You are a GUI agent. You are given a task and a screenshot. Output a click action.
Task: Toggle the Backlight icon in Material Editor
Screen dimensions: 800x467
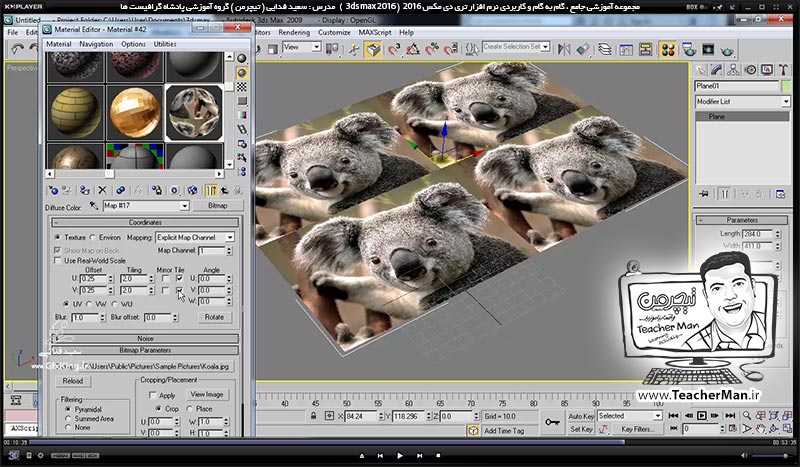(x=242, y=73)
